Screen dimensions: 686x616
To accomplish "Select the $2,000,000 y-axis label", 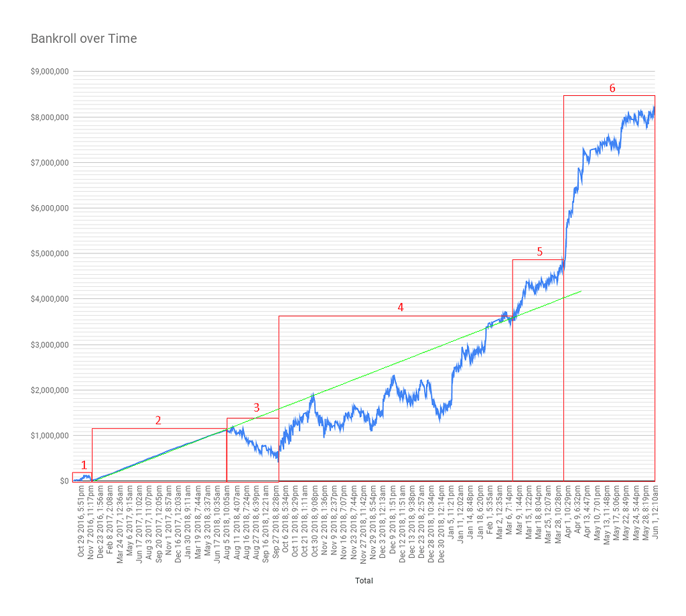I will [x=50, y=390].
